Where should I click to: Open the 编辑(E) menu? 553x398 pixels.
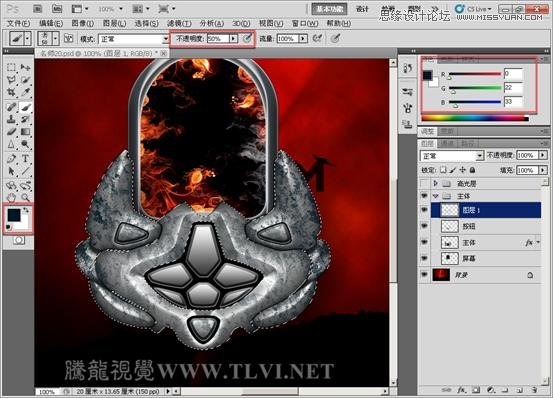51,23
